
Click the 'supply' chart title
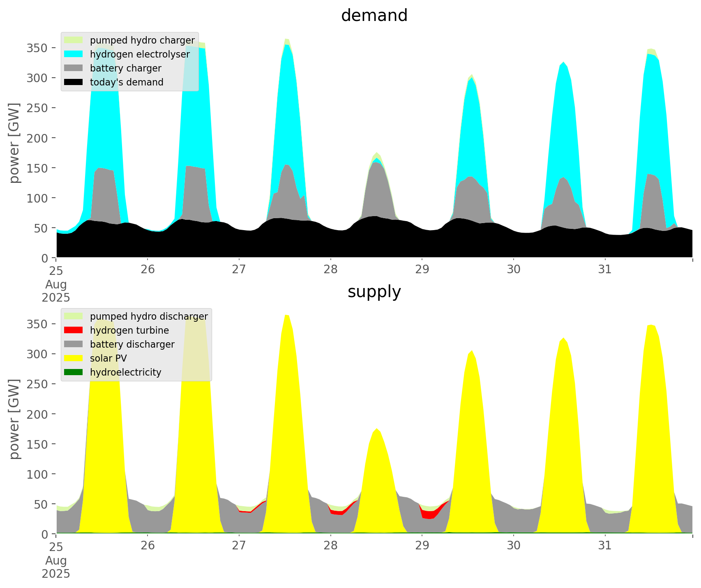click(x=374, y=292)
